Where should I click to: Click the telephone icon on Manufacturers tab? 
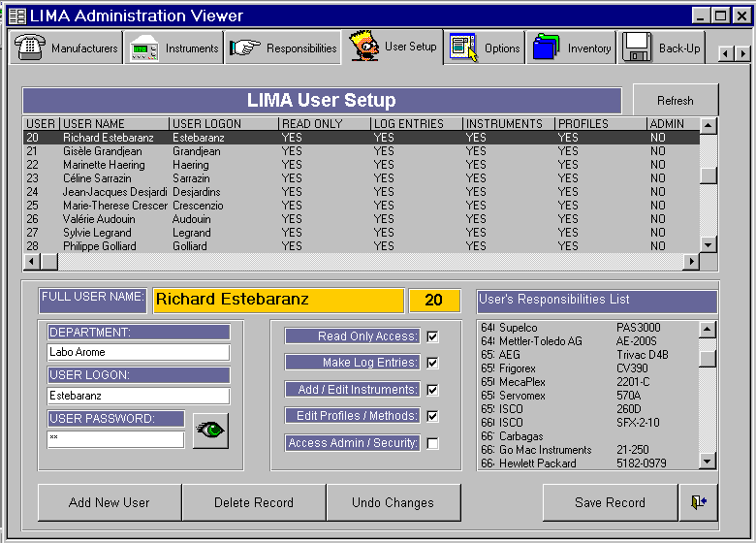click(x=30, y=48)
